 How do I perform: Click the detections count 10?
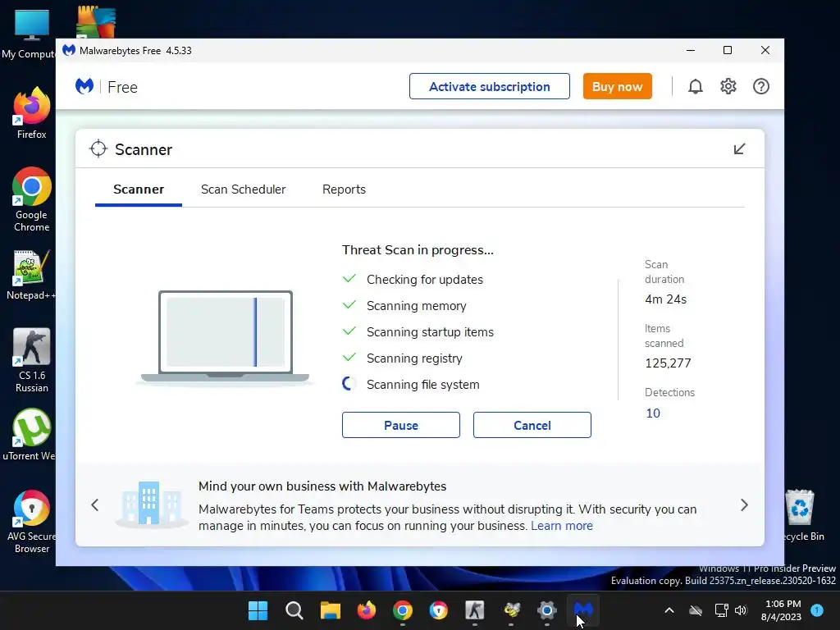pos(653,413)
